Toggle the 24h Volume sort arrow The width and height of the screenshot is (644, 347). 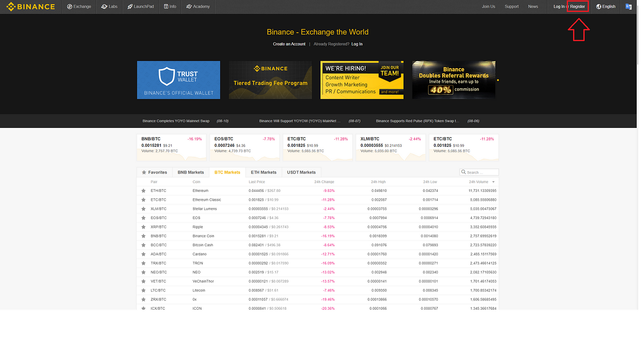494,182
